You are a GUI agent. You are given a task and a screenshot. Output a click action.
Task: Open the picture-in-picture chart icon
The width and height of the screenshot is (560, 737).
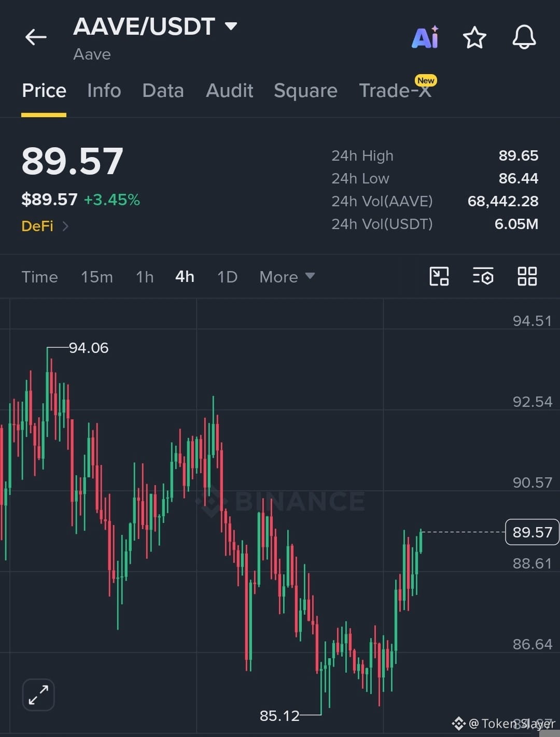click(x=439, y=276)
